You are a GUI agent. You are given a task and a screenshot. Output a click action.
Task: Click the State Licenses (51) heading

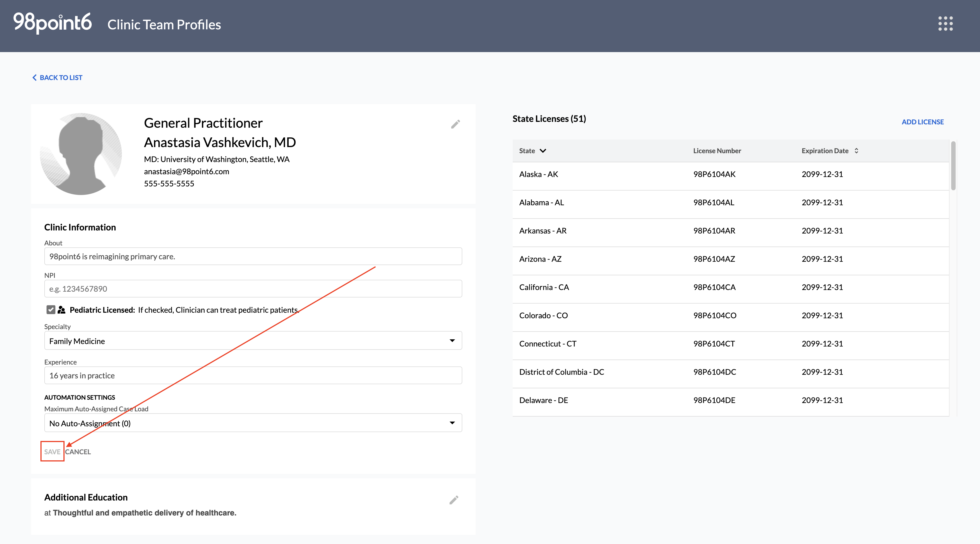549,119
